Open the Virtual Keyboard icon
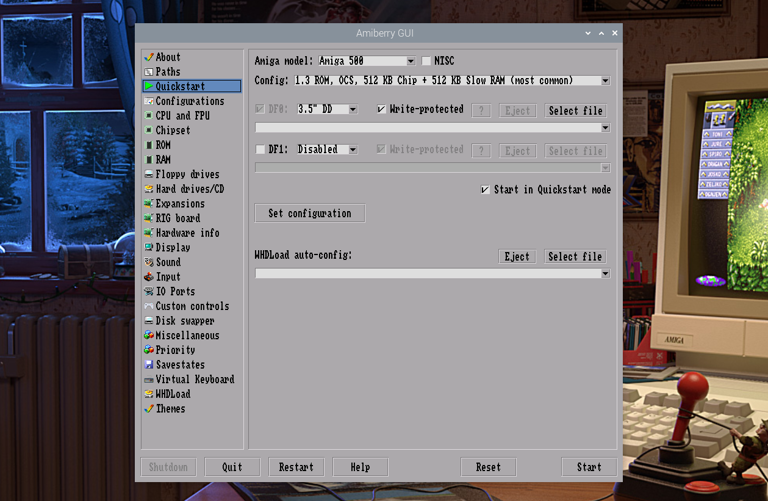Screen dimensions: 768x501 tap(149, 380)
